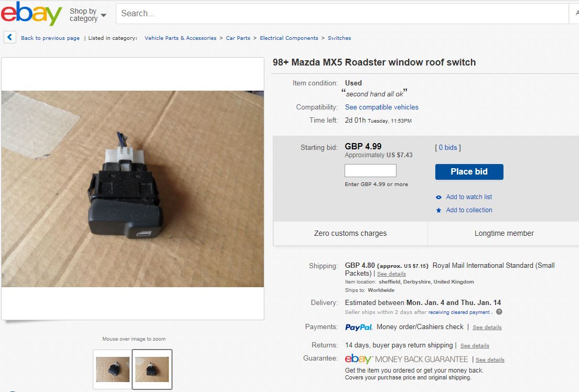Click the delivery help question mark icon
Viewport: 579px width, 392px height.
(499, 312)
